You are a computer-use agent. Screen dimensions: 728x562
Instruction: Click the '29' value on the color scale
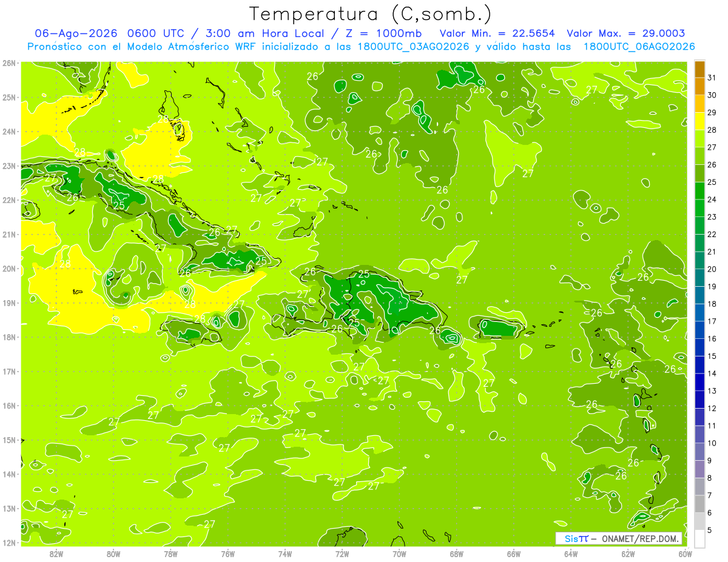[712, 113]
